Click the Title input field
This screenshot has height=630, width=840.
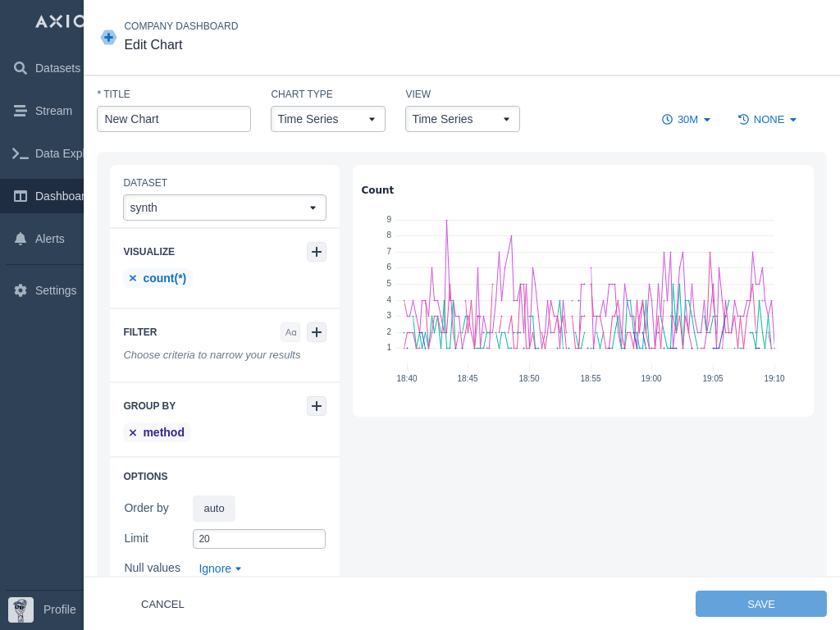coord(174,119)
